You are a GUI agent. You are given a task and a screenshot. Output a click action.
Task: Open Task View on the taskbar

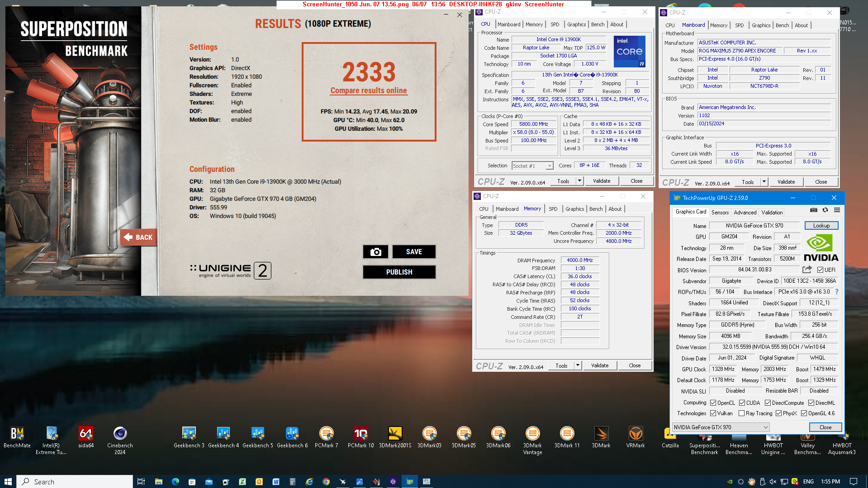coord(141,482)
